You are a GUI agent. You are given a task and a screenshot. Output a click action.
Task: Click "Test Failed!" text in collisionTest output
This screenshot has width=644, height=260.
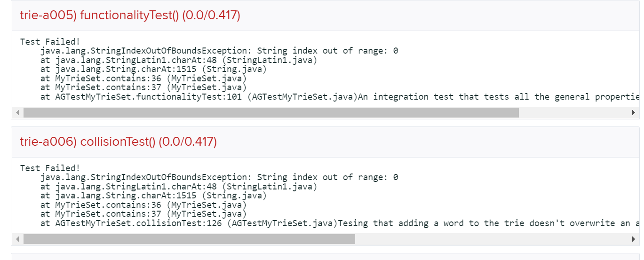point(50,168)
